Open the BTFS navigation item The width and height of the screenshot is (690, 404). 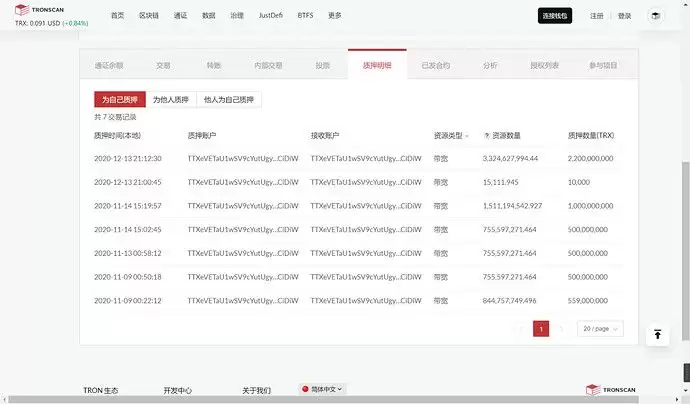pyautogui.click(x=305, y=15)
